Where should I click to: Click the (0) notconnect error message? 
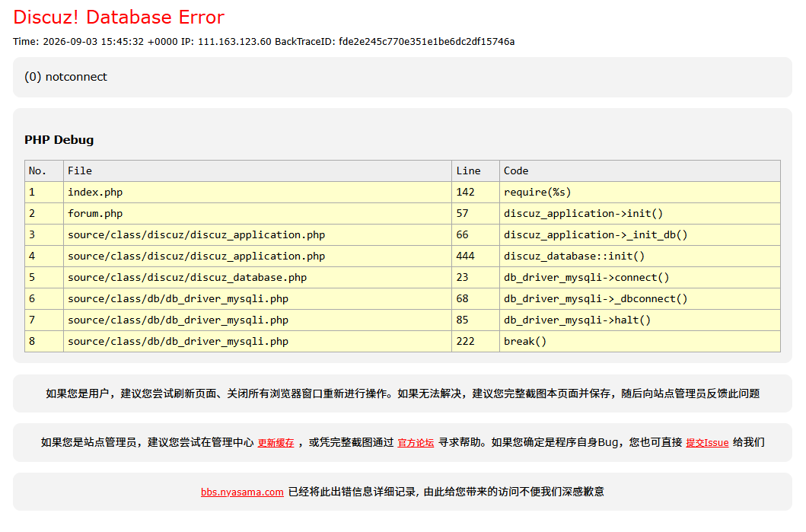[65, 77]
